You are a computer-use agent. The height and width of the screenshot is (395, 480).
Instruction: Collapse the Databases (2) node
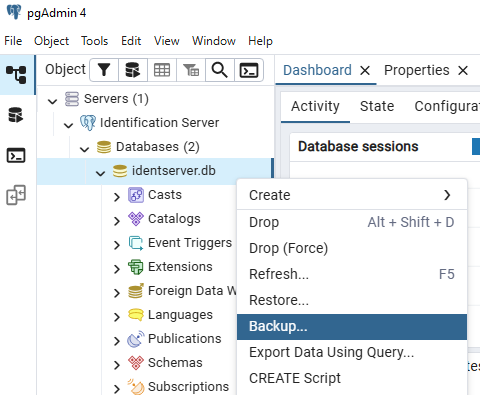[x=84, y=149]
